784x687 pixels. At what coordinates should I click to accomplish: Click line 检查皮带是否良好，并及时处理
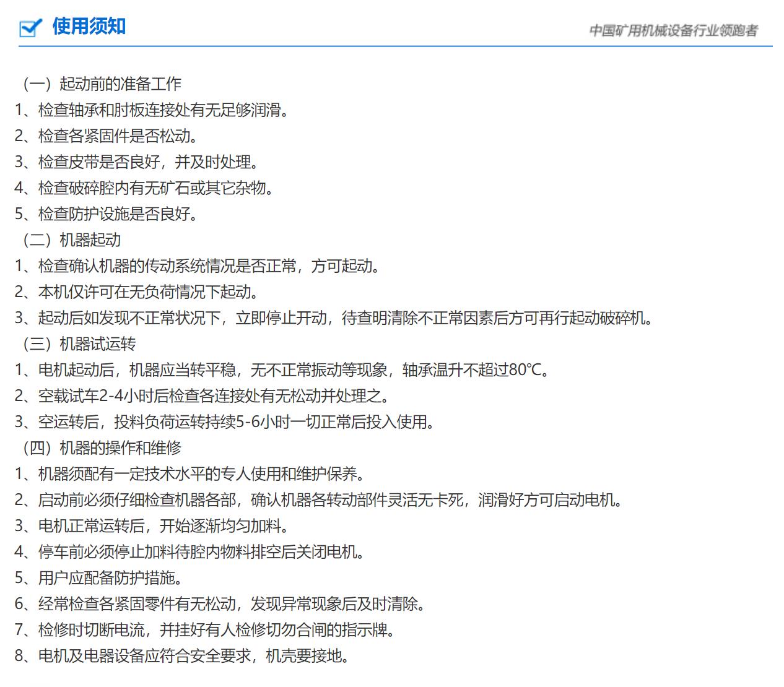pos(136,162)
